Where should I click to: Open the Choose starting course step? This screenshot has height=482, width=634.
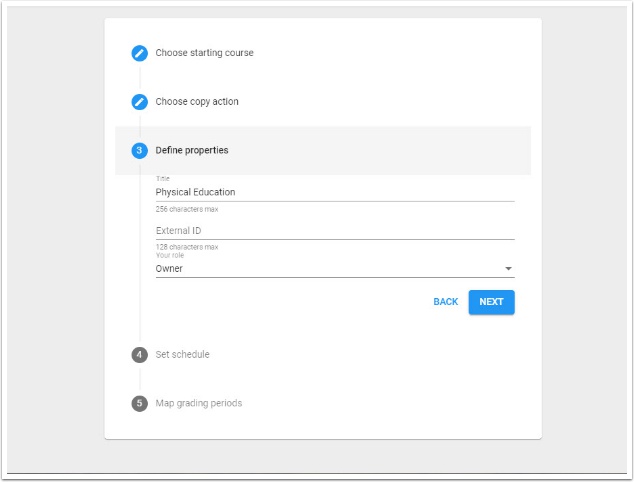click(x=204, y=53)
